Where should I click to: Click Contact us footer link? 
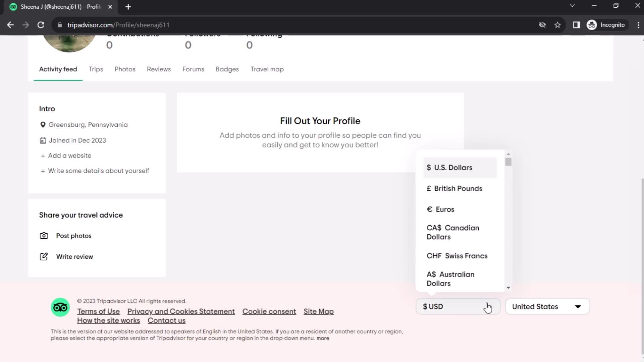coord(167,320)
